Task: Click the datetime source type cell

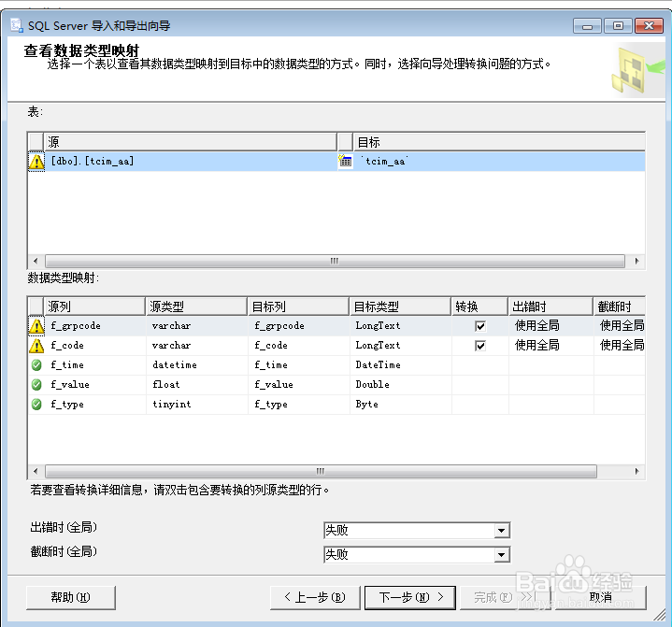Action: 197,365
